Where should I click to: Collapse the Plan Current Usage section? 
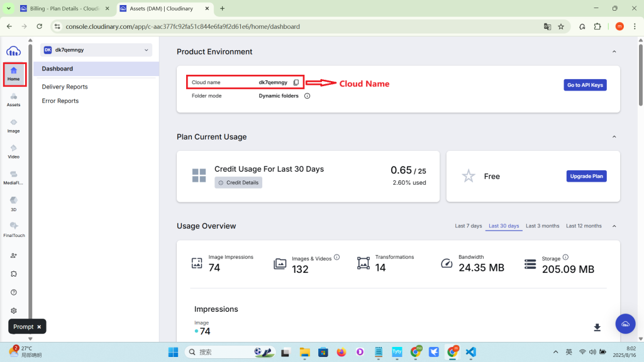click(x=614, y=136)
